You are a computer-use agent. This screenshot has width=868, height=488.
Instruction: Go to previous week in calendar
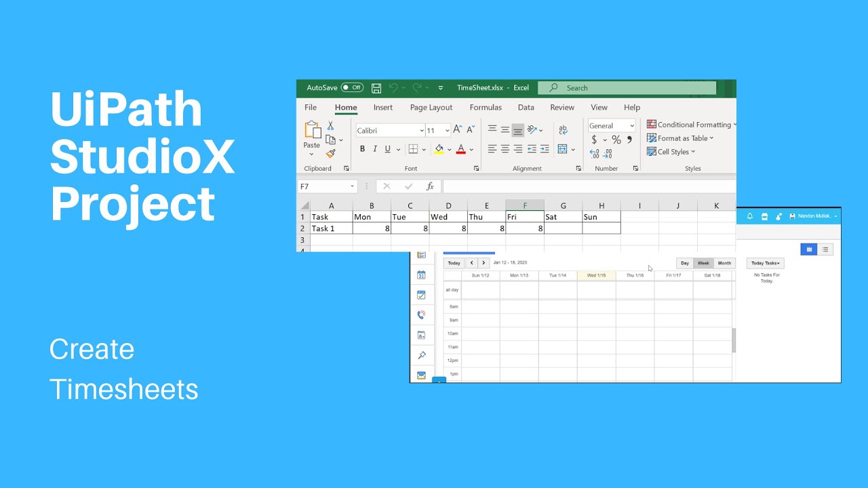(471, 263)
